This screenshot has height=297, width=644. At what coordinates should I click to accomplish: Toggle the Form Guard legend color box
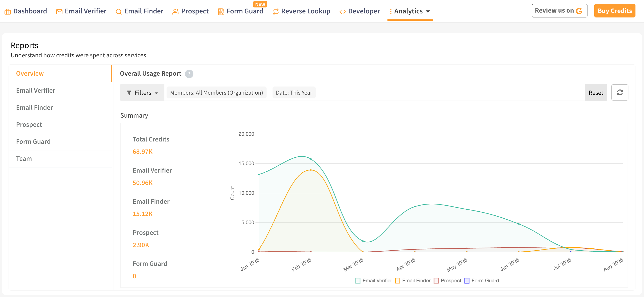[x=467, y=281]
